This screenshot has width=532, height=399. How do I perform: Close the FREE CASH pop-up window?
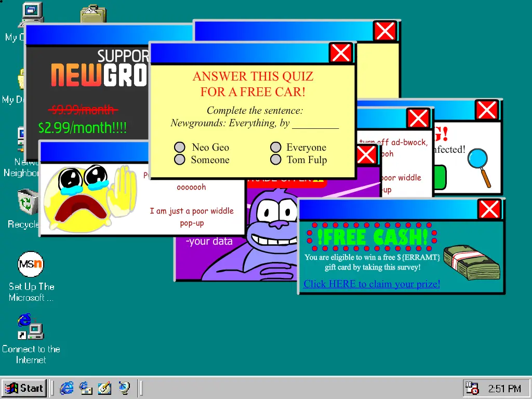[x=489, y=209]
